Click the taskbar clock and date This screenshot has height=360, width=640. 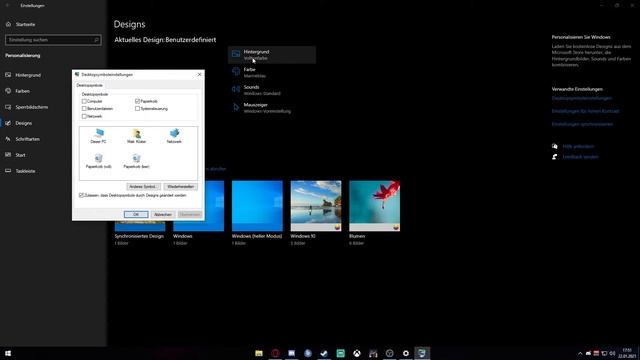(x=627, y=353)
